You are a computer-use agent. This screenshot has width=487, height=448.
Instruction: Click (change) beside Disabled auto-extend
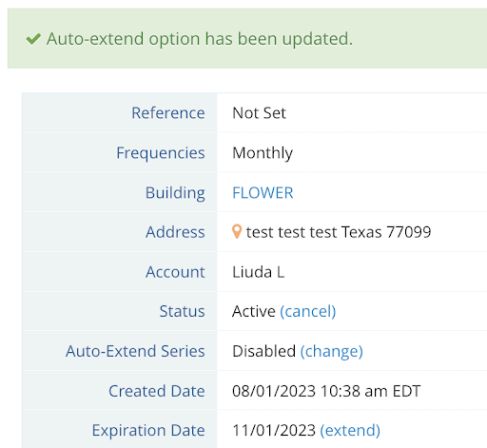point(332,351)
